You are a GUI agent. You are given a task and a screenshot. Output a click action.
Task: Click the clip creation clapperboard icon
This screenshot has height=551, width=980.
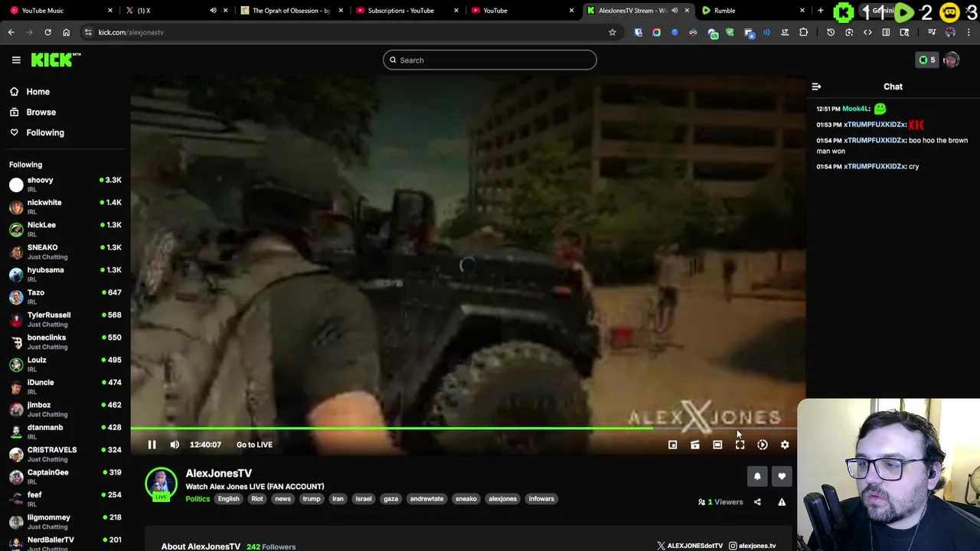pyautogui.click(x=694, y=445)
